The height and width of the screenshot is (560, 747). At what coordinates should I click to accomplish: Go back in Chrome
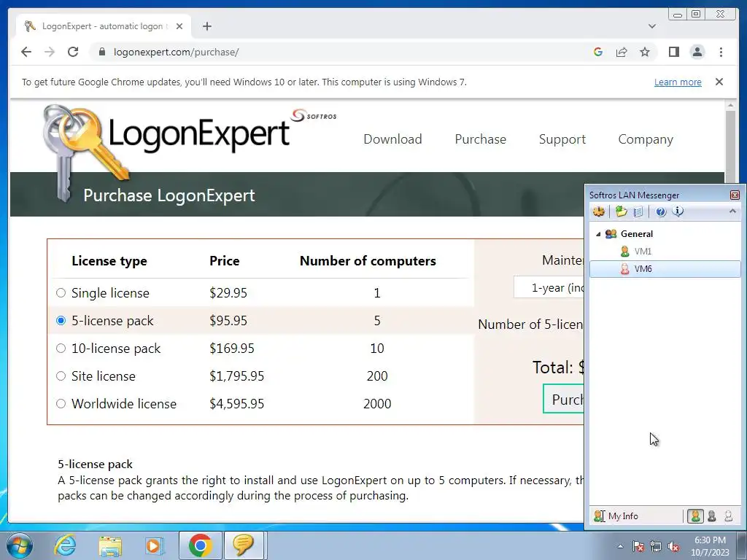point(26,52)
